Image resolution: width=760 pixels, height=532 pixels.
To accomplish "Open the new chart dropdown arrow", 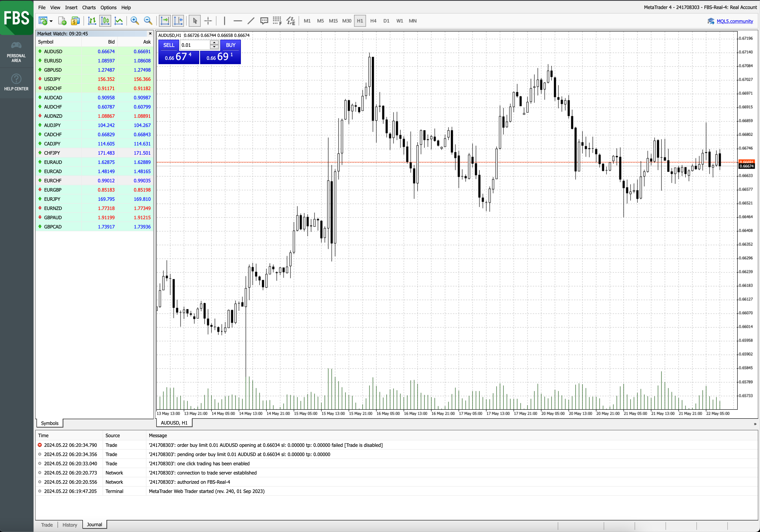I will (x=51, y=21).
